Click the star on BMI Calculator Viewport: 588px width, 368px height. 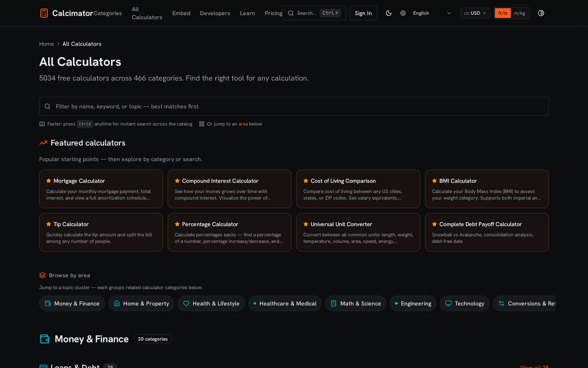tap(434, 181)
